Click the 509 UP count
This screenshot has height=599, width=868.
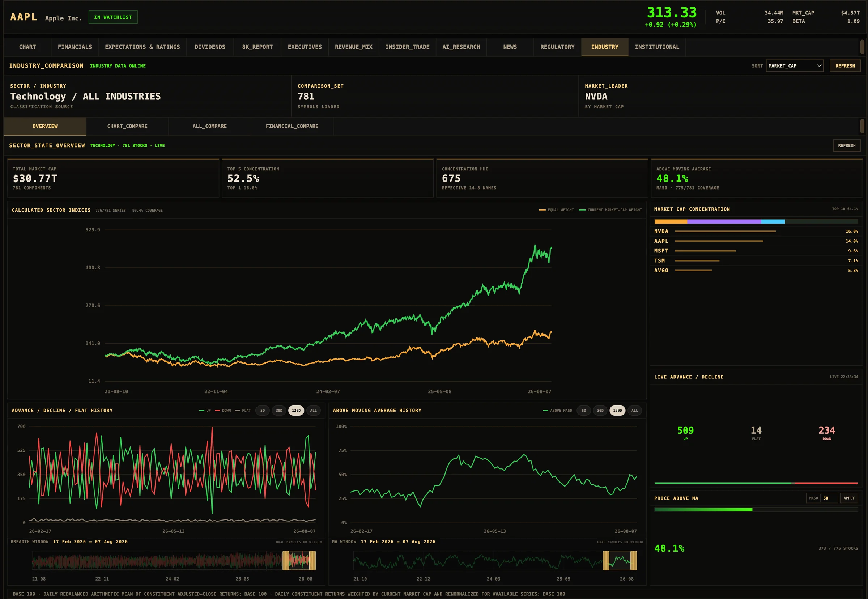point(685,430)
